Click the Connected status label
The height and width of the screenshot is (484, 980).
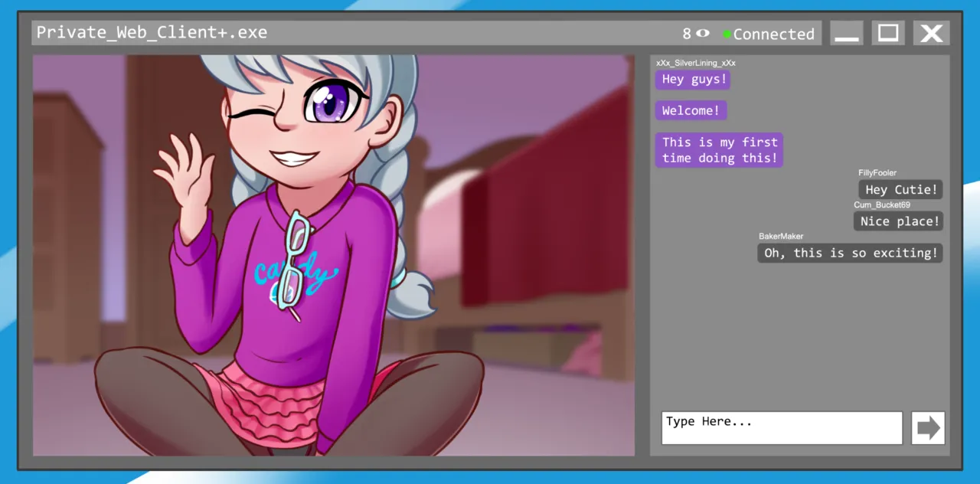coord(773,34)
